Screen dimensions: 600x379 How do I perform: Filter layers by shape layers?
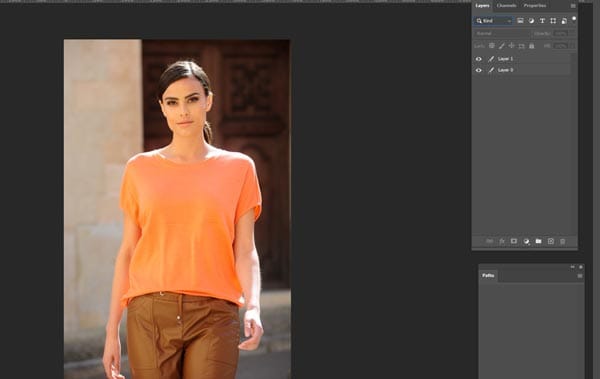point(553,21)
